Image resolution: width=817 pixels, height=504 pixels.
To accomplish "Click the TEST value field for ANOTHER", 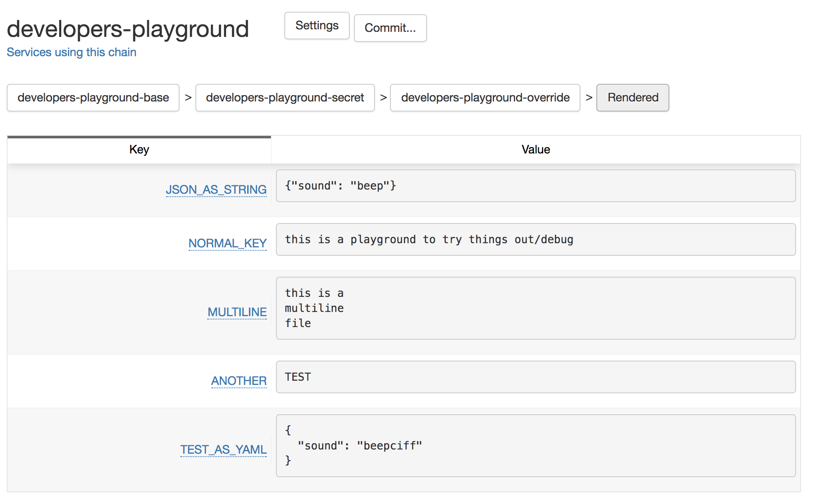I will point(536,377).
